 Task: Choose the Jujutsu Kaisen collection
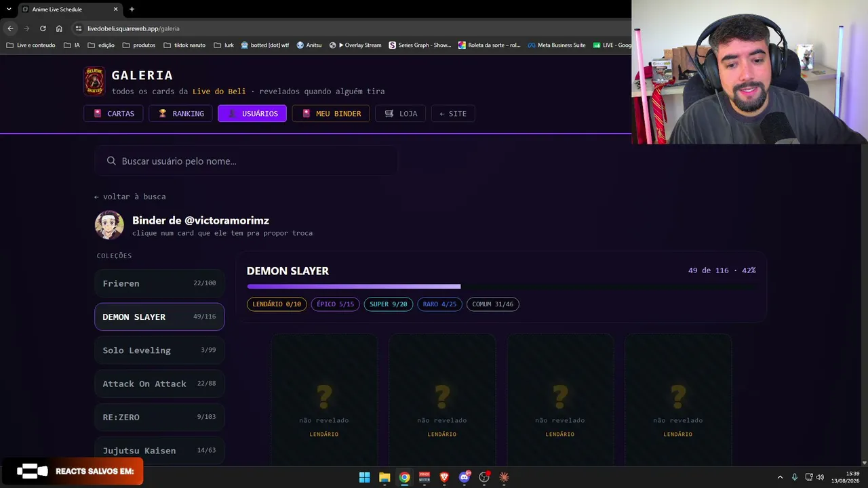click(x=159, y=451)
